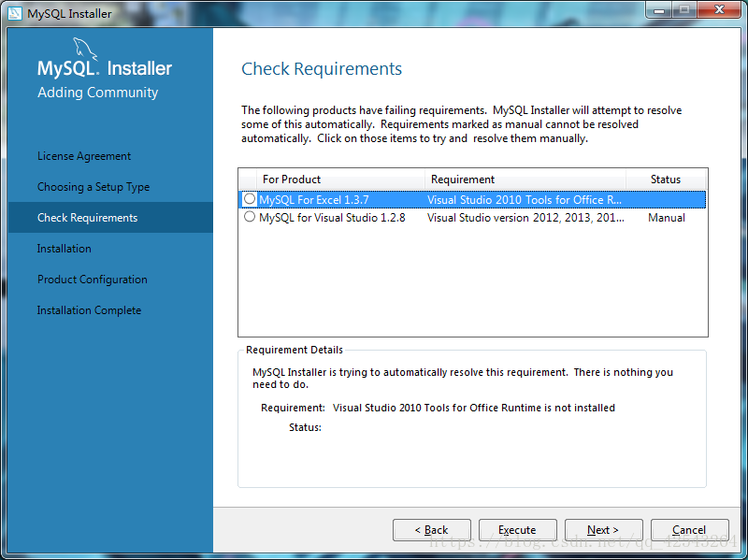Select the MySQL for Visual Studio 1.2.8 radio button

(250, 217)
